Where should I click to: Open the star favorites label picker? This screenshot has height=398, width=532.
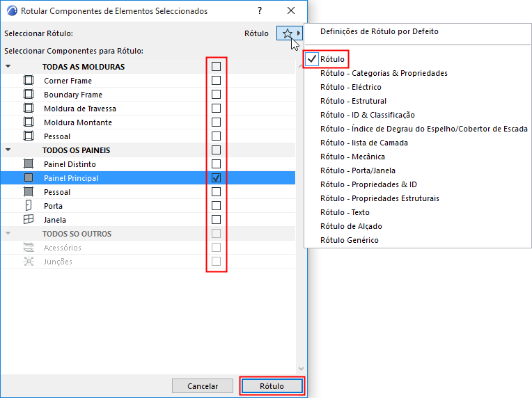(289, 33)
